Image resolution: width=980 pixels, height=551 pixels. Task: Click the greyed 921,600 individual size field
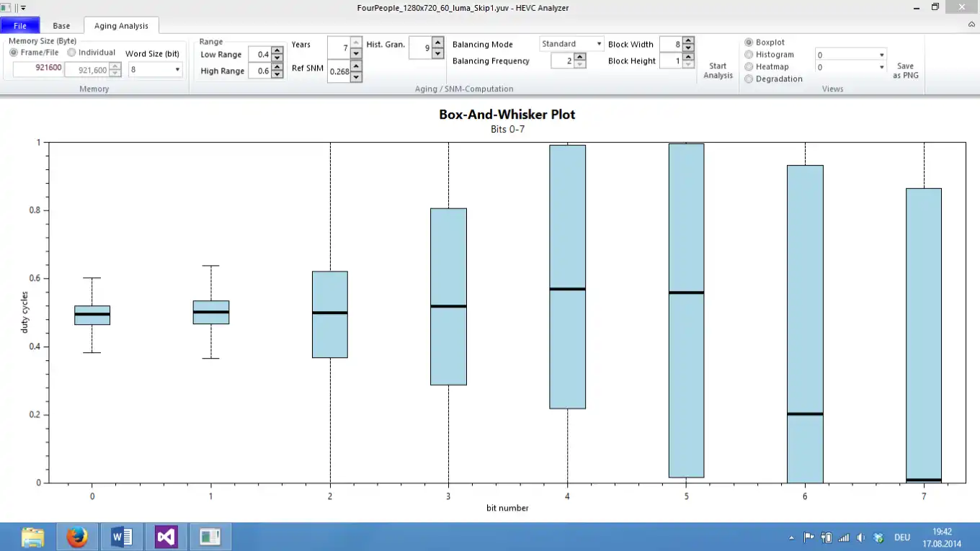(x=86, y=70)
